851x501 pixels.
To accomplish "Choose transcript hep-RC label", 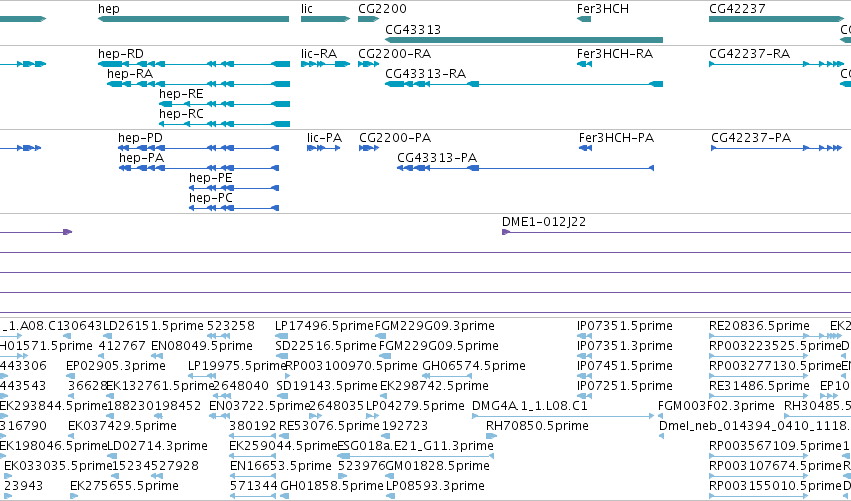I will tap(181, 114).
